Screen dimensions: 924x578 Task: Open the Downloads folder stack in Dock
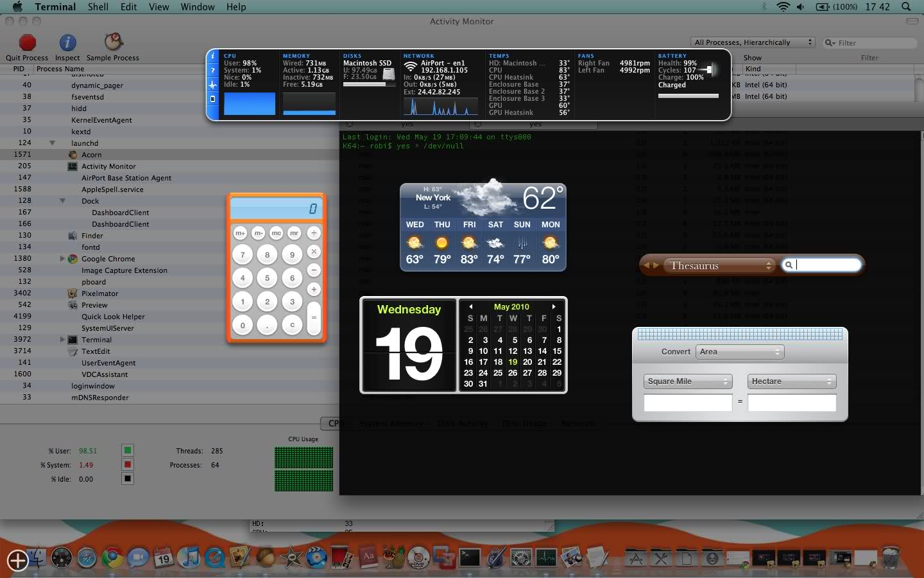point(711,557)
